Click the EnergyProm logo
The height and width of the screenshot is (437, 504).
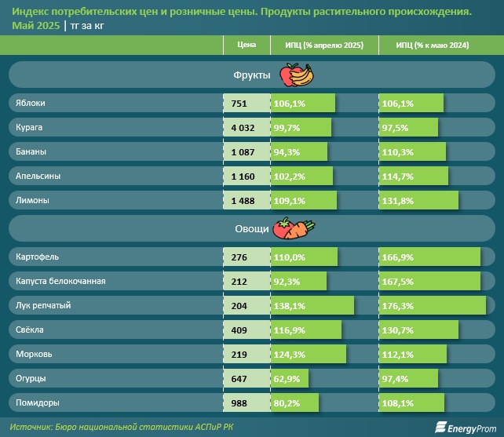(x=466, y=428)
